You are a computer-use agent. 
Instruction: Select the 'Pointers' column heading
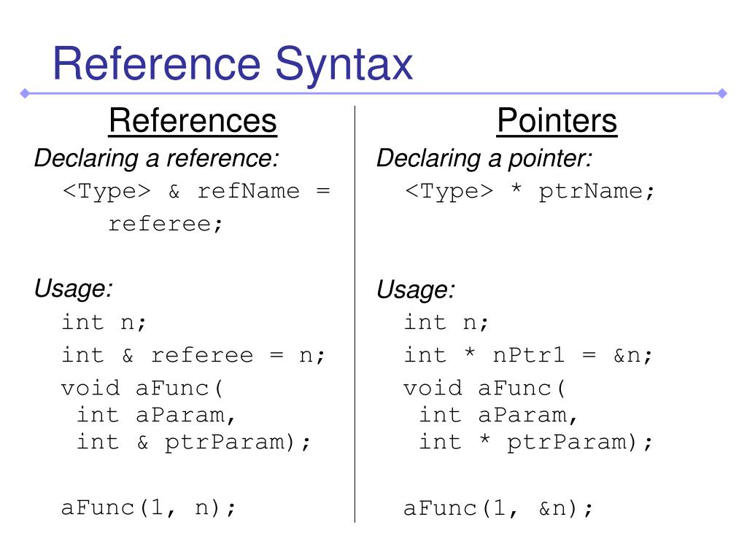[557, 120]
